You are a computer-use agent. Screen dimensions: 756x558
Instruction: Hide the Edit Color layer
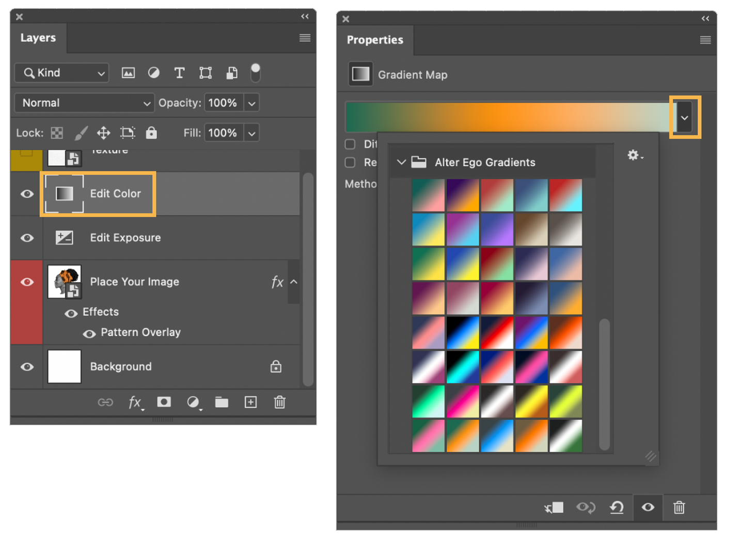[27, 194]
